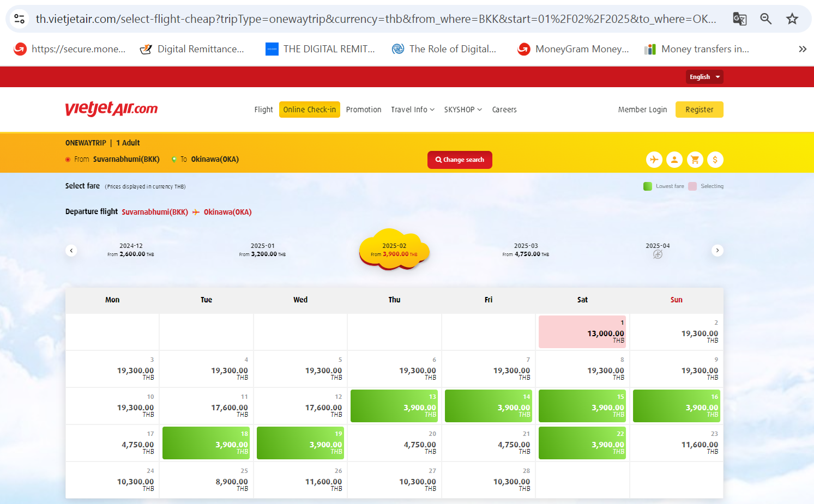Open the Digital Remittance bookmark
814x504 pixels.
(x=192, y=49)
